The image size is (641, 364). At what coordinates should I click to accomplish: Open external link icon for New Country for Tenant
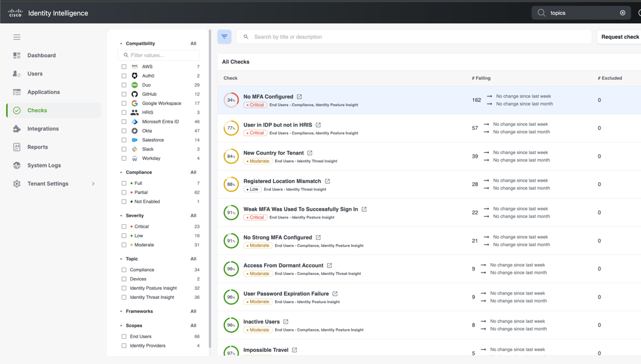click(x=310, y=153)
